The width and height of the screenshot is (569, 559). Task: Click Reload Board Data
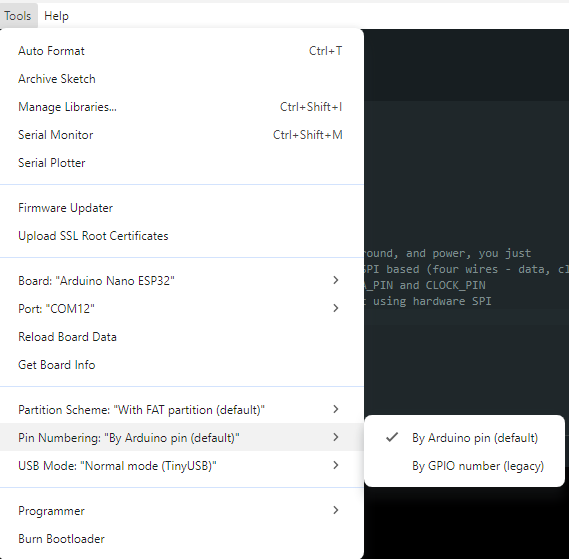tap(181, 337)
